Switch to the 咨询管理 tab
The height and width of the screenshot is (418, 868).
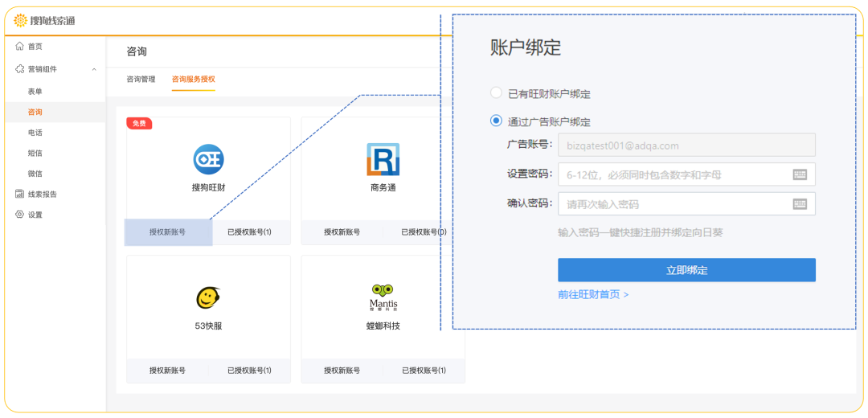(x=141, y=79)
